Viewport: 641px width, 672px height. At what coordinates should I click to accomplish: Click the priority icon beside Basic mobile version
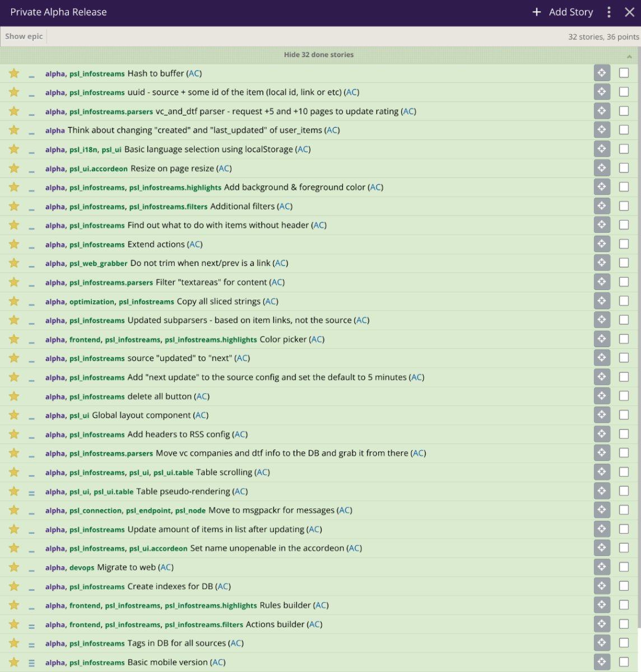pos(31,662)
